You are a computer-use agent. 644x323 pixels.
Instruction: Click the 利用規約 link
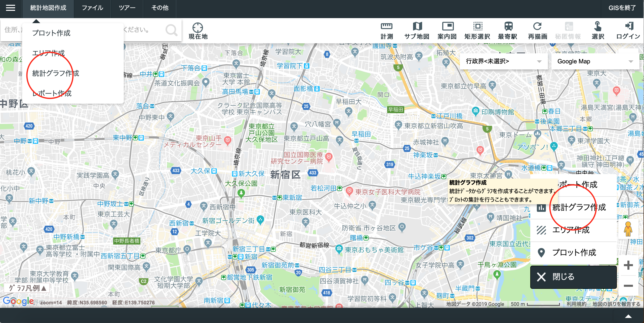pos(576,304)
